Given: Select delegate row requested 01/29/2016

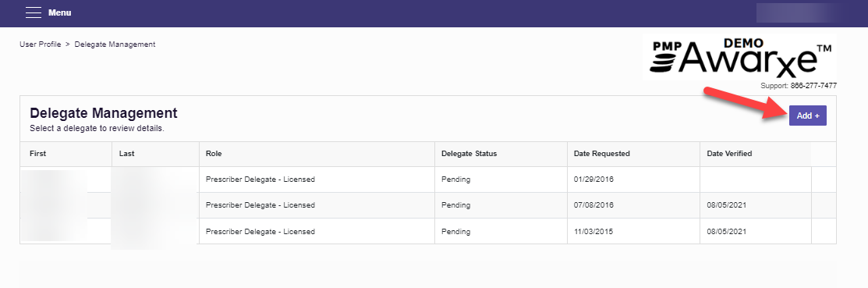Looking at the screenshot, I should coord(428,180).
